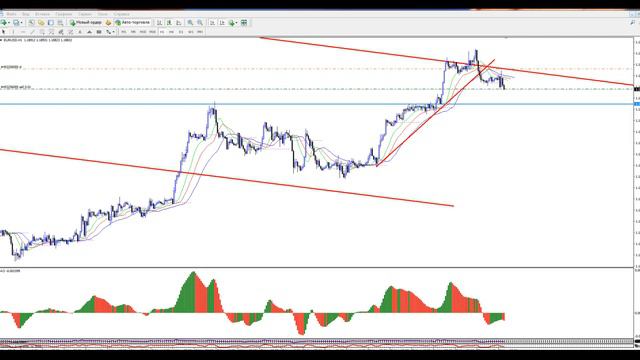Viewport: 640px width, 360px height.
Task: Switch to the M5 timeframe
Action: [x=133, y=32]
